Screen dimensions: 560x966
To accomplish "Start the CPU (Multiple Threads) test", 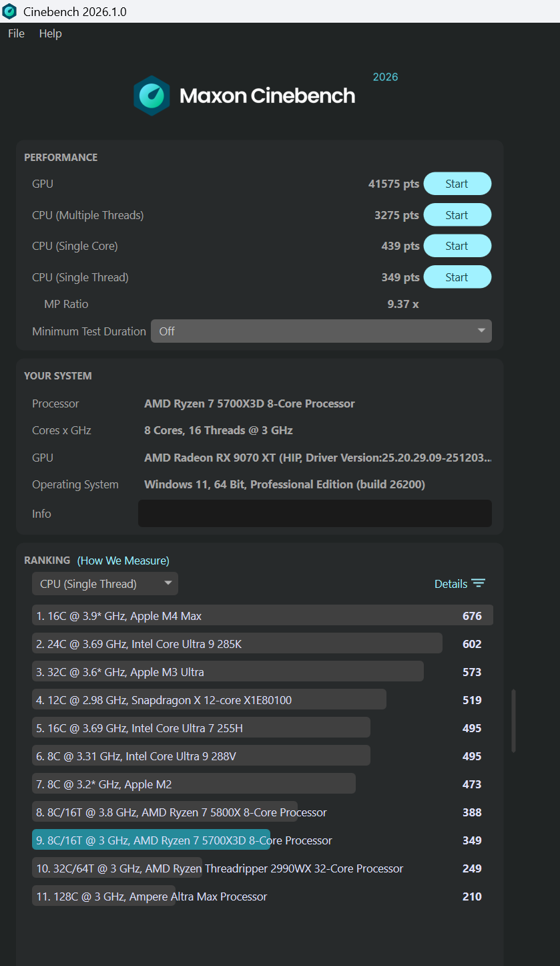I will point(457,215).
